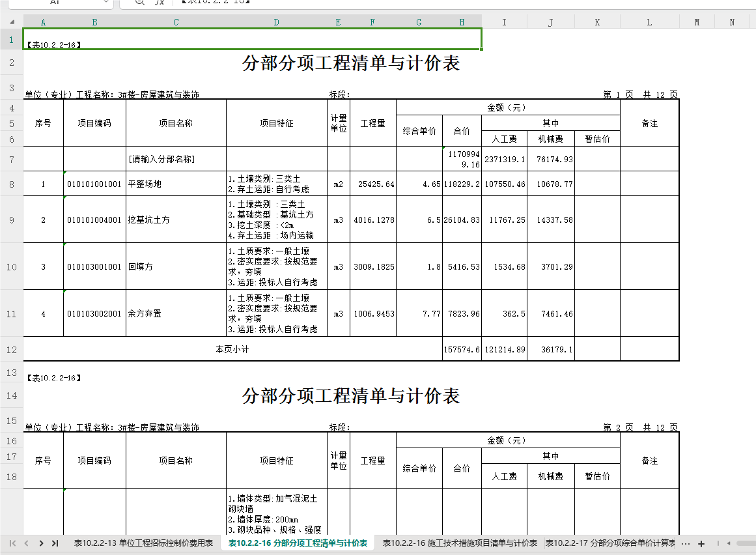Click the unit price 7.77 cell
The height and width of the screenshot is (555, 756).
(419, 313)
